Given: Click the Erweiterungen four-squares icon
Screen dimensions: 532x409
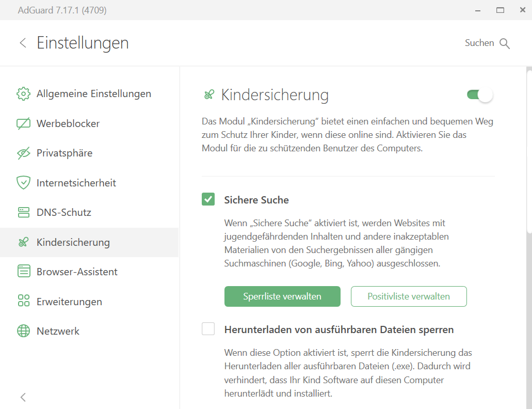Looking at the screenshot, I should pos(23,301).
